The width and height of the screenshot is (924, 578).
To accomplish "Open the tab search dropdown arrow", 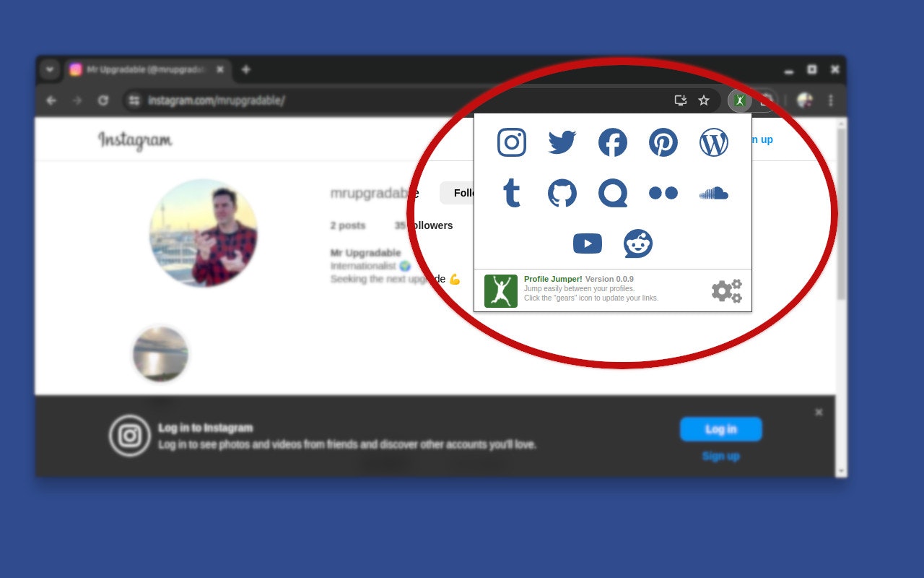I will [x=50, y=69].
